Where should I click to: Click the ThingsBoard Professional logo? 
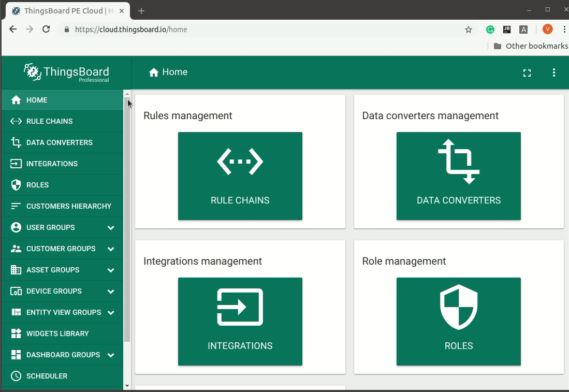pyautogui.click(x=67, y=73)
